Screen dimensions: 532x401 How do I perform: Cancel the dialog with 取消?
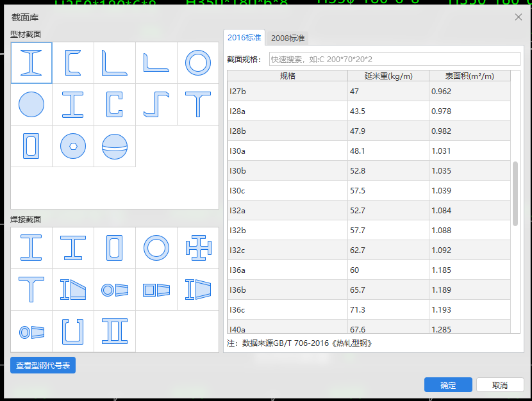tap(500, 385)
